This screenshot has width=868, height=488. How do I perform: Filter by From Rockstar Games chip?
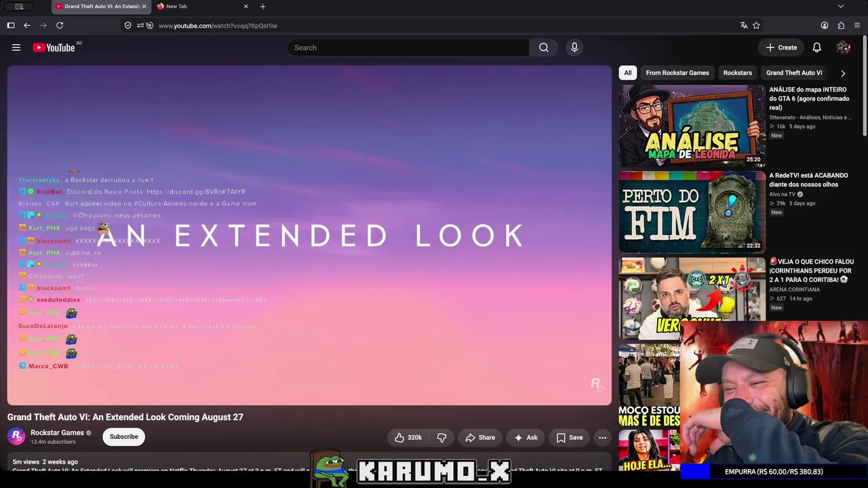coord(677,73)
